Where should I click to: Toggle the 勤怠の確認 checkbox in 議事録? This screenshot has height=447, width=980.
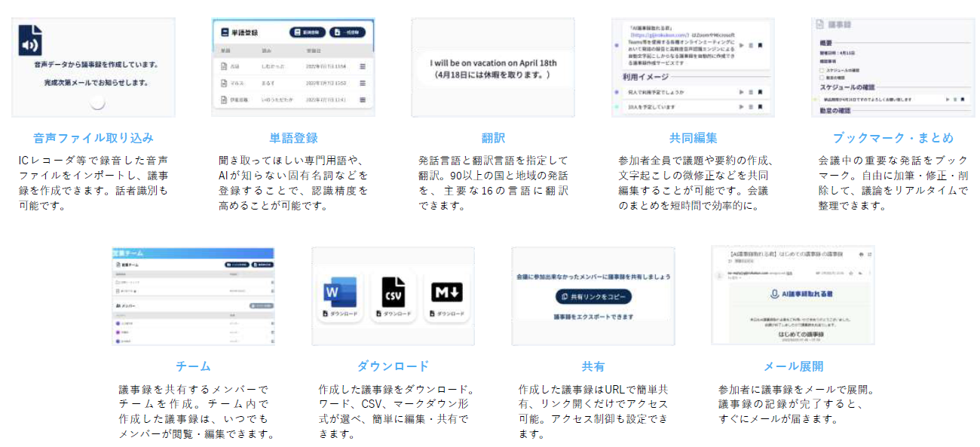coord(822,77)
